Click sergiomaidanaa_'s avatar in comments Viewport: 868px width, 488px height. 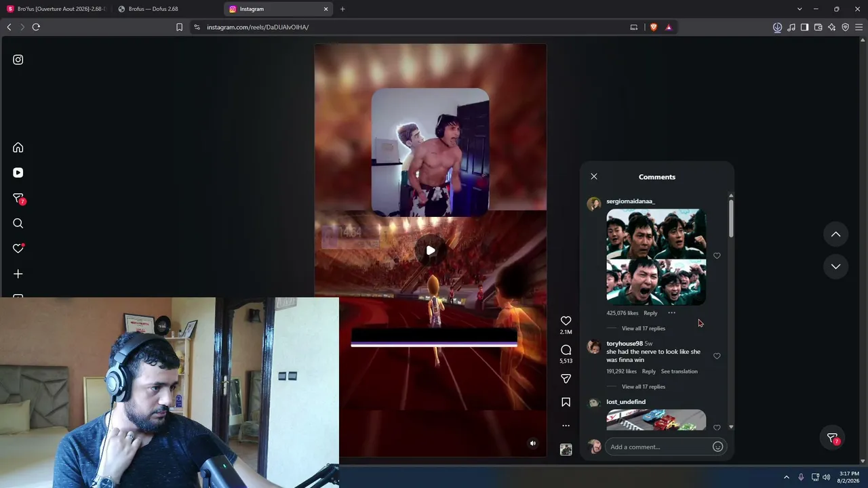click(594, 203)
